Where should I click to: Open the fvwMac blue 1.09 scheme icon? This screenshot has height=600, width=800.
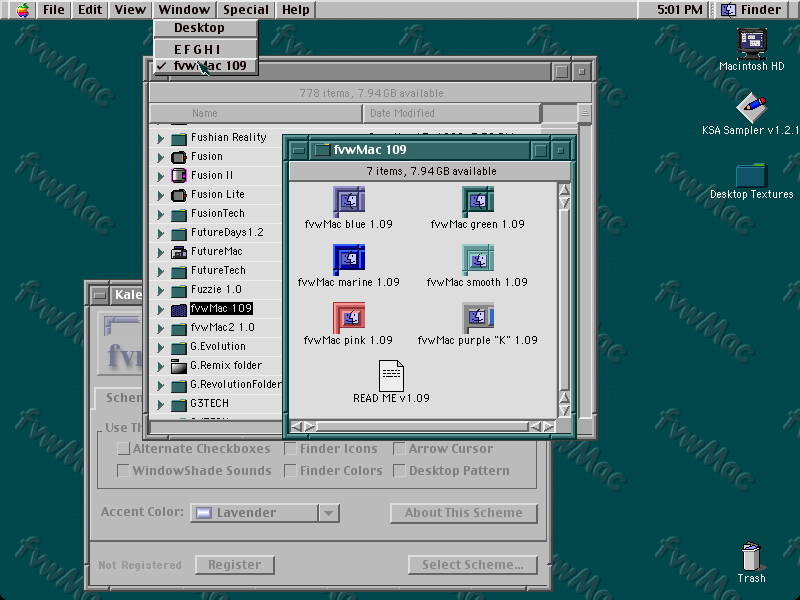coord(349,202)
